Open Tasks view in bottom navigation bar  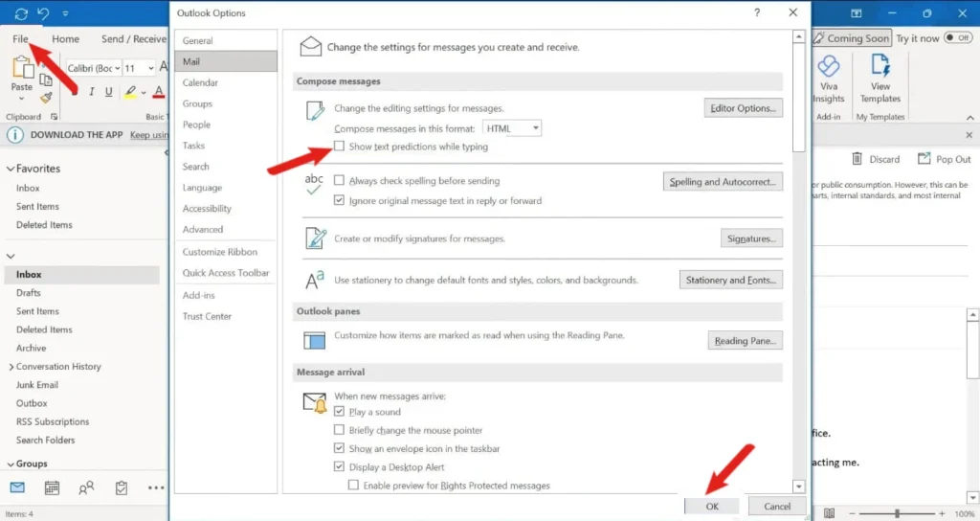[x=122, y=487]
